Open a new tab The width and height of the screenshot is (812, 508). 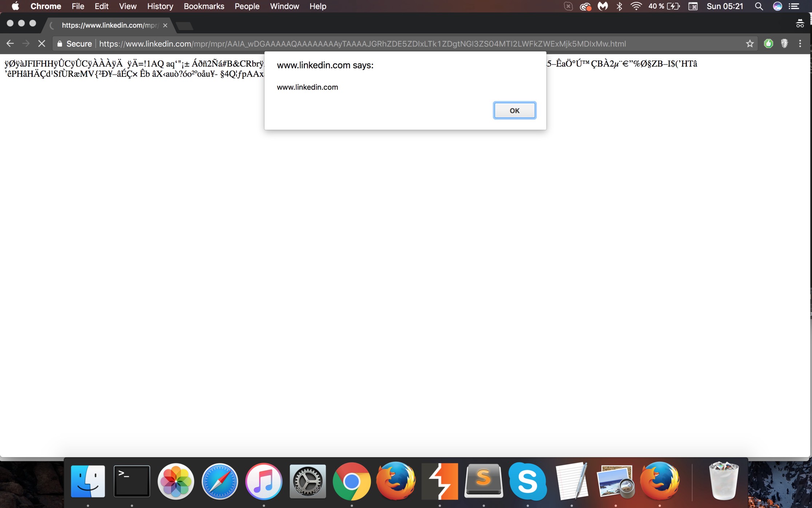coord(184,26)
